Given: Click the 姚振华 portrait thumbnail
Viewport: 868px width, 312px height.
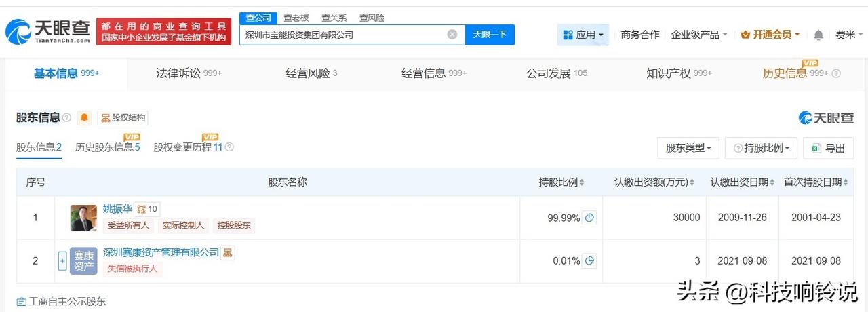Looking at the screenshot, I should click(83, 218).
